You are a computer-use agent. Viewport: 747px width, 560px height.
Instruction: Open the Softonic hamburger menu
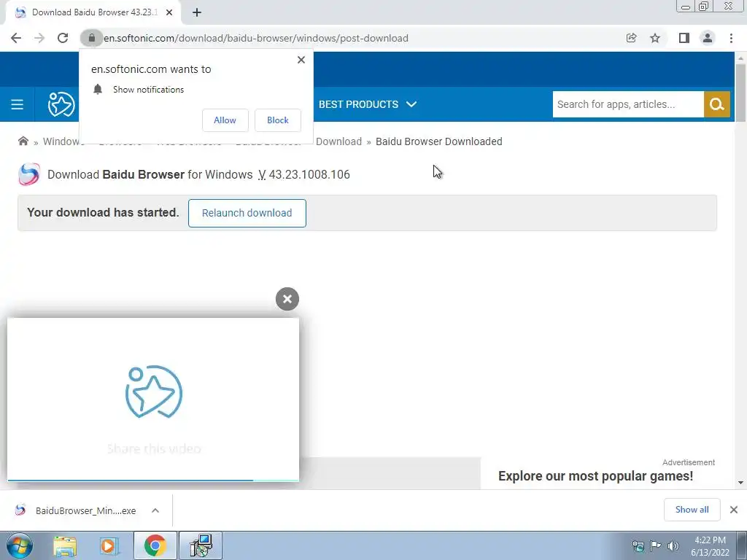(18, 104)
